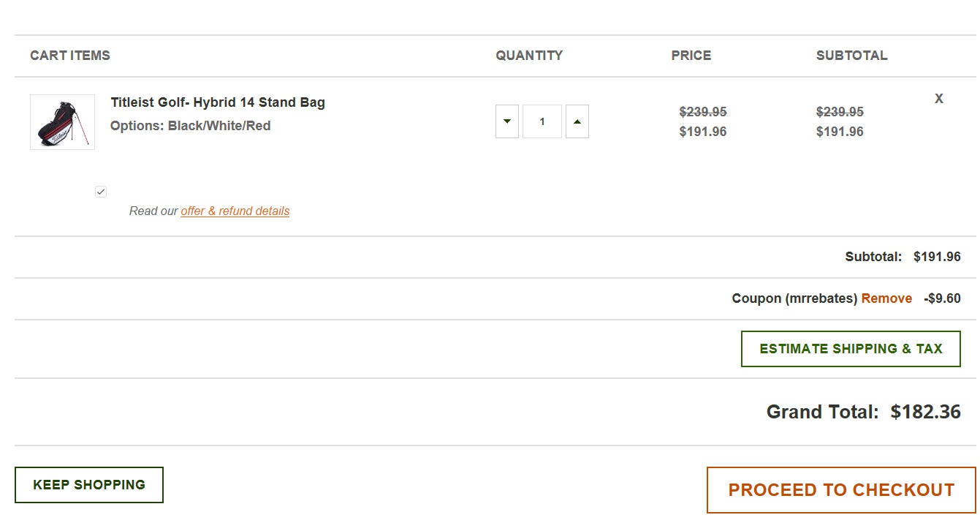980x523 pixels.
Task: Remove the Titleist bag with the X
Action: click(939, 99)
